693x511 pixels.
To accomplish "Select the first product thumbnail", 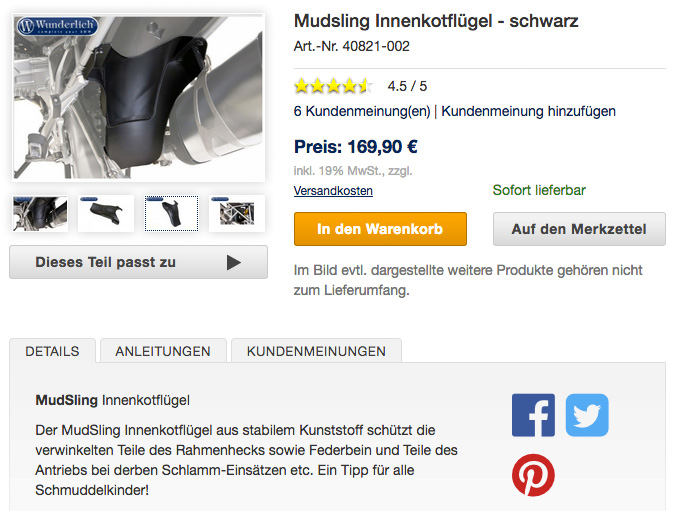I will click(x=40, y=213).
